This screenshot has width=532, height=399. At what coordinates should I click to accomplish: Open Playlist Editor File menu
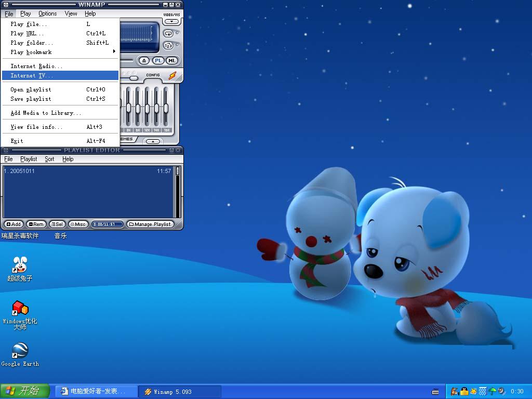pos(8,159)
